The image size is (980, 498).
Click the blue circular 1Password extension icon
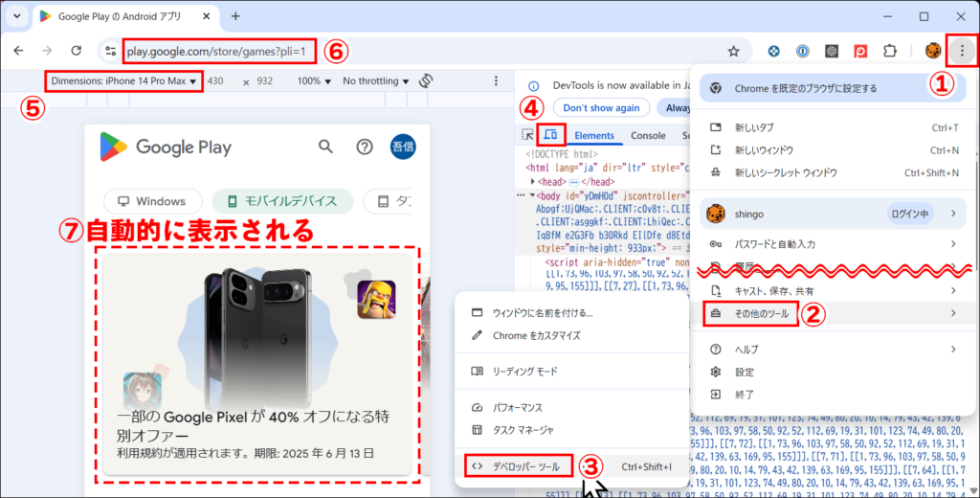[803, 52]
